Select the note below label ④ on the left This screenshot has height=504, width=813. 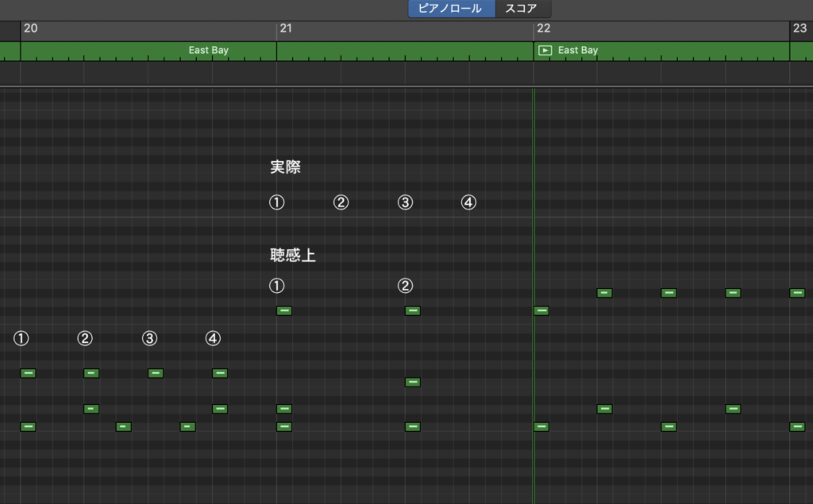(x=219, y=373)
